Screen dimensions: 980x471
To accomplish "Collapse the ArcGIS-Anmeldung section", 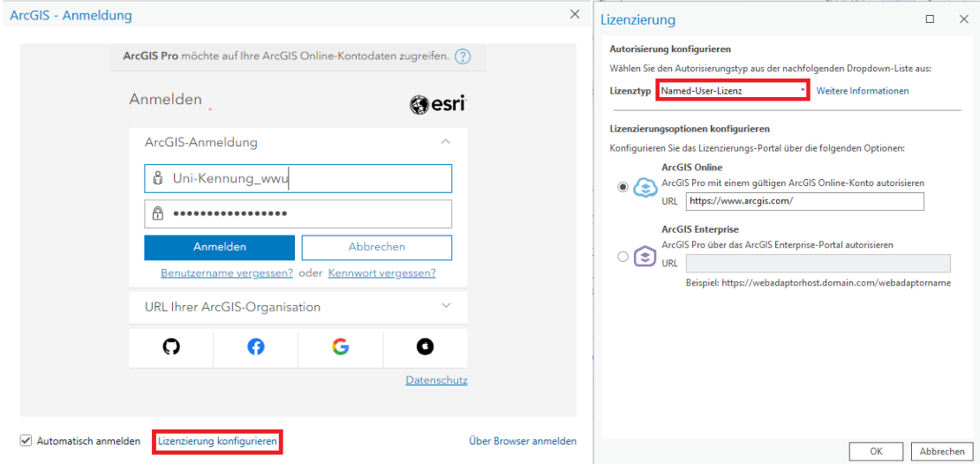I will pyautogui.click(x=445, y=142).
